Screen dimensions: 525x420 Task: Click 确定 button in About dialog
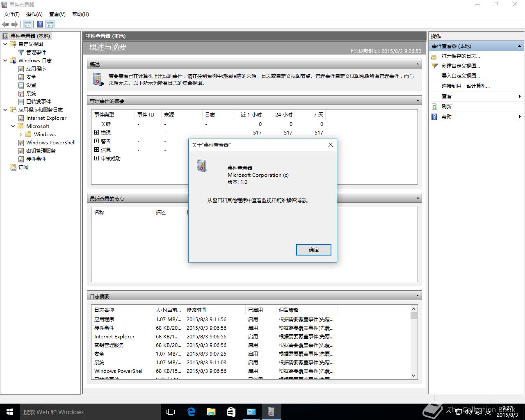pos(313,249)
